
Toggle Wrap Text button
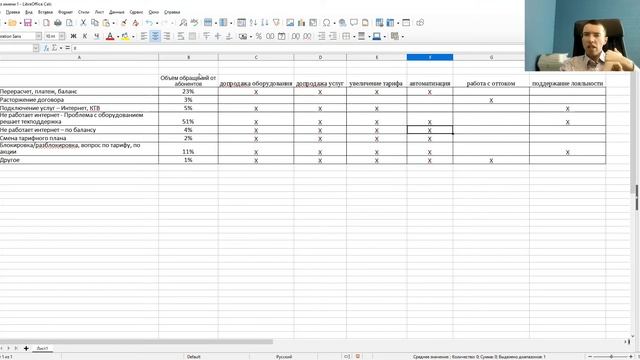point(181,36)
